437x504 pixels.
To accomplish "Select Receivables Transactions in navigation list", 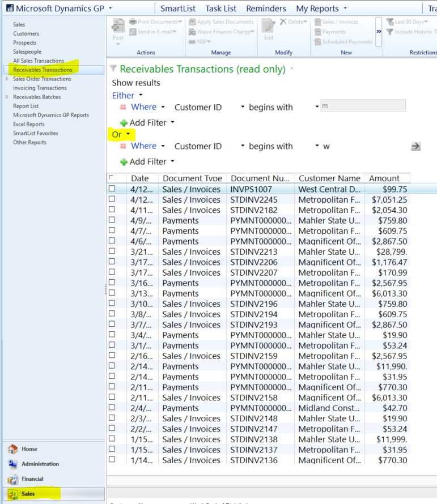I will coord(43,70).
